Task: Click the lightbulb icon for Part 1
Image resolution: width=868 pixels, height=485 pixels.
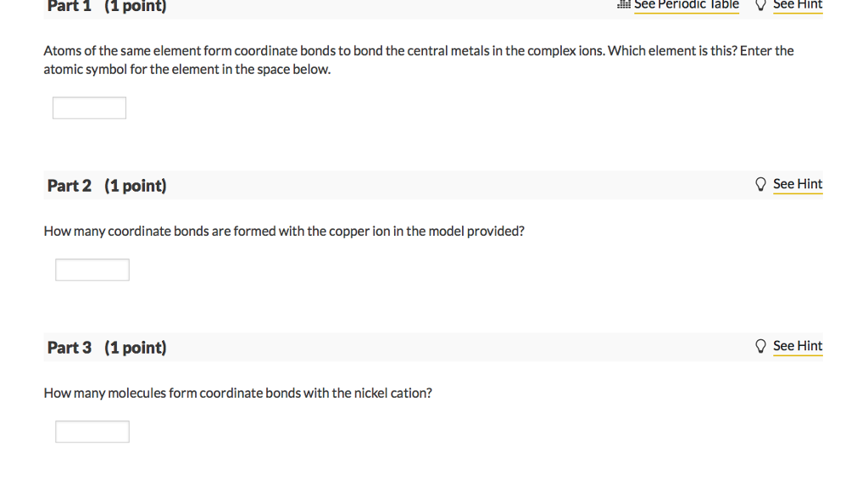Action: pos(760,5)
